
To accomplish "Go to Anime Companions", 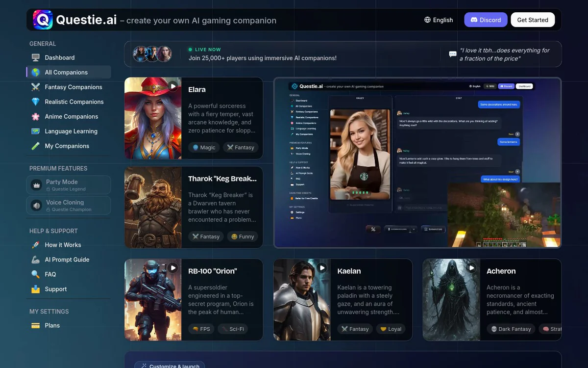I will point(69,116).
